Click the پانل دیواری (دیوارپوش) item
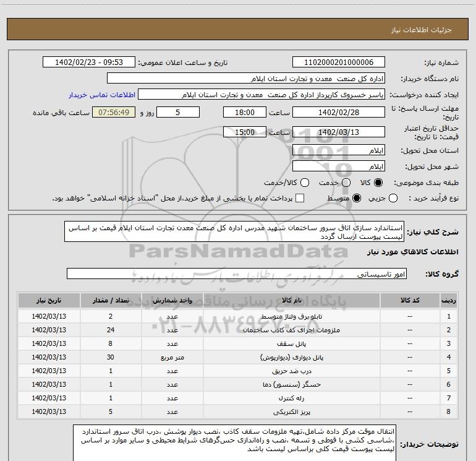476x461 pixels. 291,358
